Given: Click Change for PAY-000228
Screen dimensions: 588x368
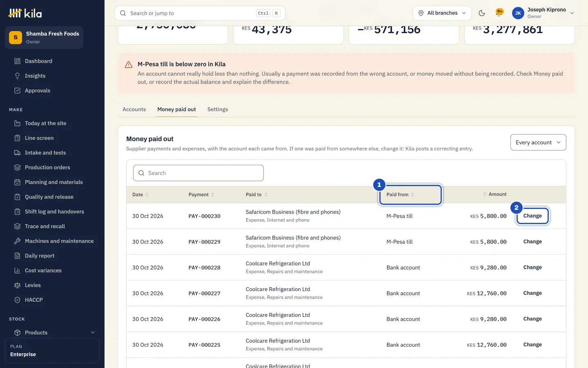Looking at the screenshot, I should coord(532,267).
